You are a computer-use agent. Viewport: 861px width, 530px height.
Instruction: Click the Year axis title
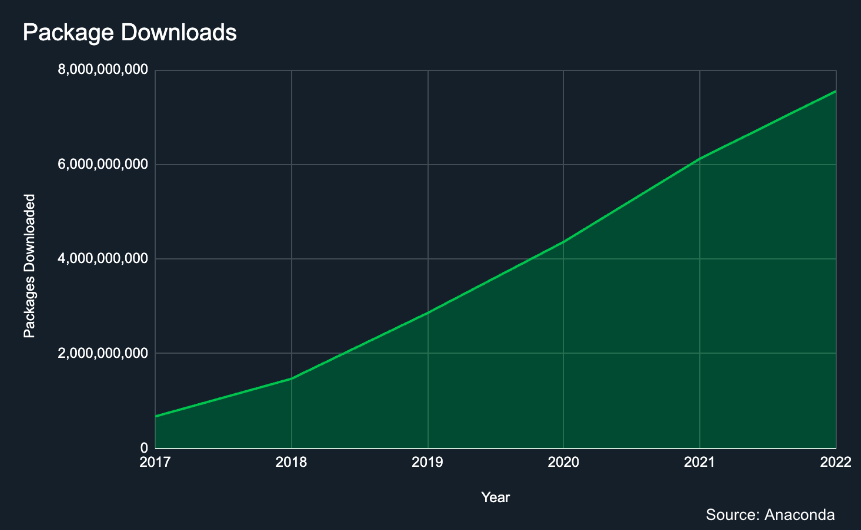[495, 497]
